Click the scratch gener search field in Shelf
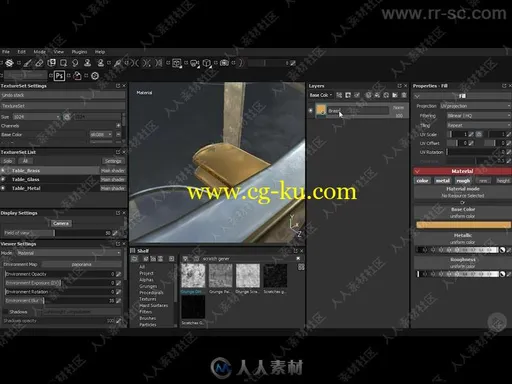Viewport: 512px width, 384px height. coord(247,258)
